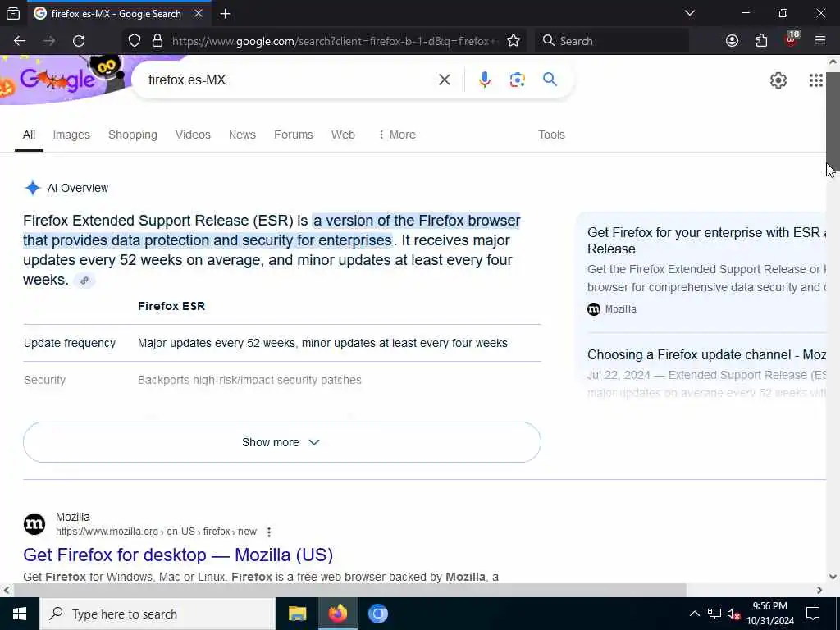Open the Chromium icon on taskbar
Screen dimensions: 840x630
[x=377, y=614]
